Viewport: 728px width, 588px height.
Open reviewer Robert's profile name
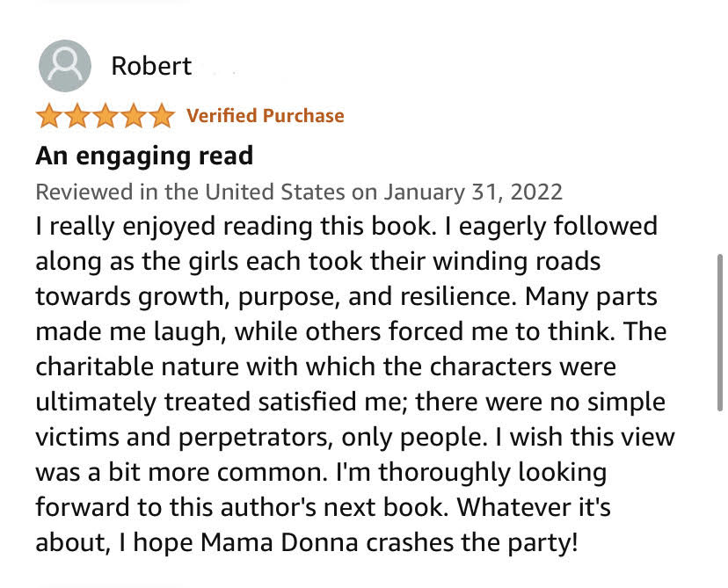coord(151,66)
